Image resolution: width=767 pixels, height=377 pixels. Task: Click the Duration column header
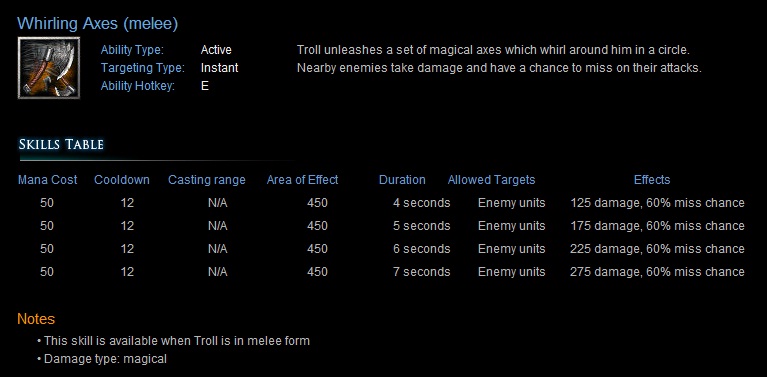pyautogui.click(x=402, y=180)
